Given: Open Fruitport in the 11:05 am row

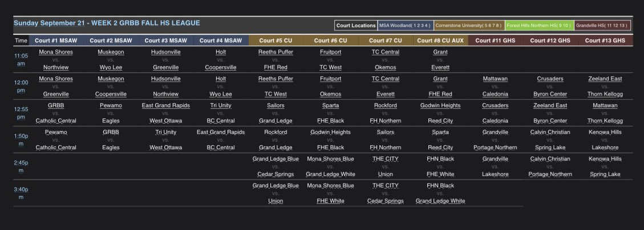Looking at the screenshot, I should 331,52.
